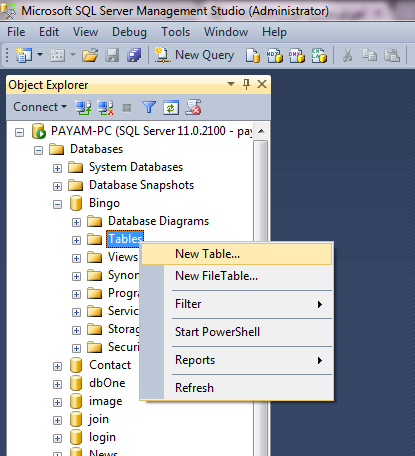
Task: Open the Reports submenu
Action: [237, 360]
